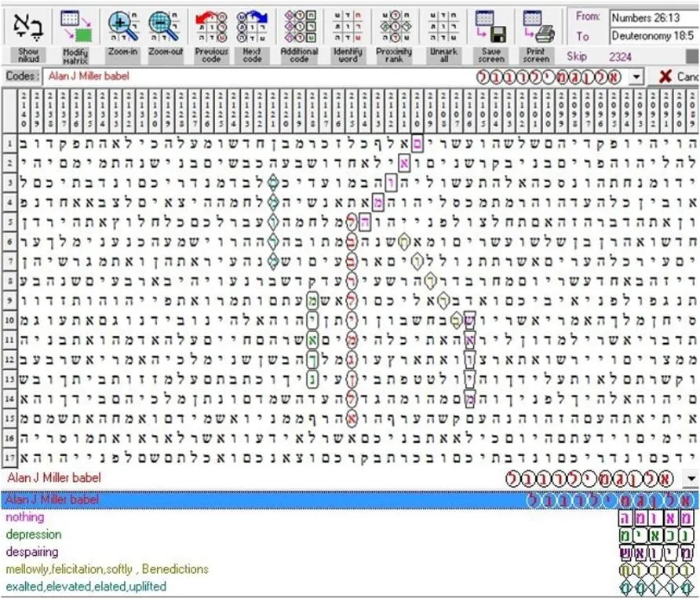The image size is (700, 599).
Task: Select matrix row number 12 header
Action: 10,360
